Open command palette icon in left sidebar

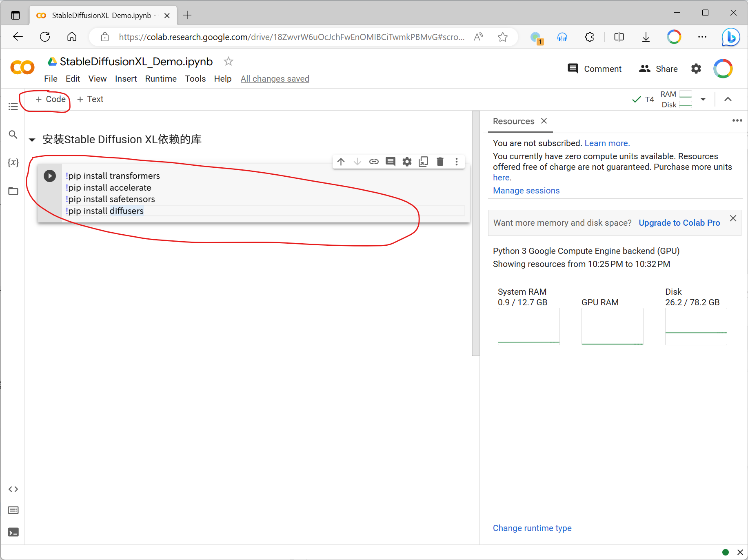pos(13,510)
